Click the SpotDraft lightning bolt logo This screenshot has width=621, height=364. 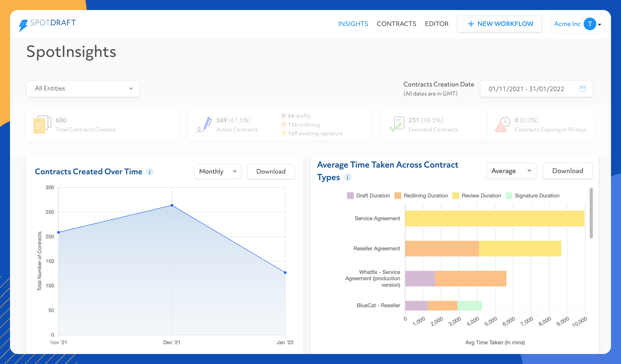[x=23, y=23]
